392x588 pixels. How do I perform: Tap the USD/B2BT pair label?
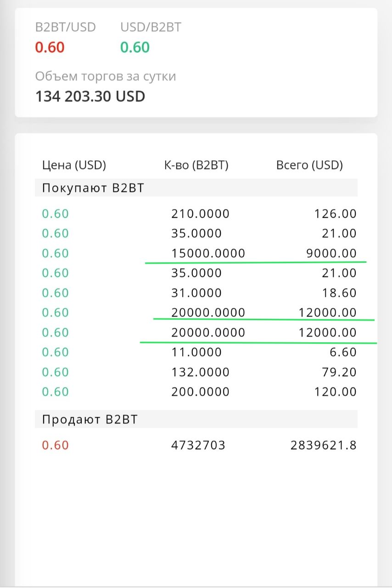(x=151, y=27)
